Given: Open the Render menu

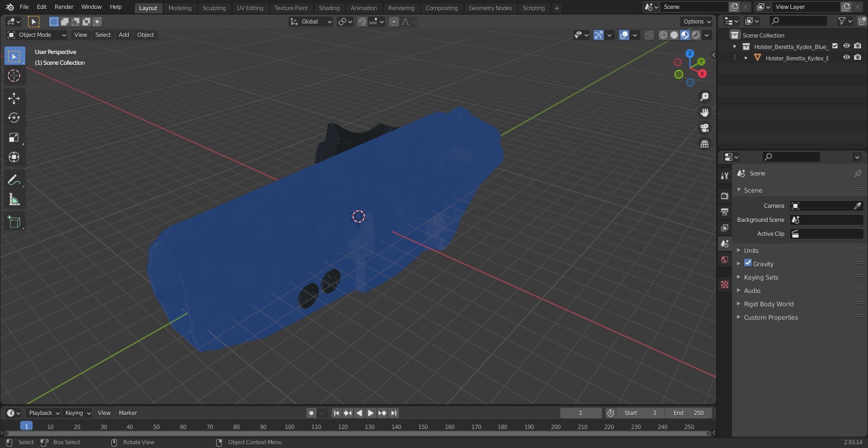Looking at the screenshot, I should coord(64,7).
